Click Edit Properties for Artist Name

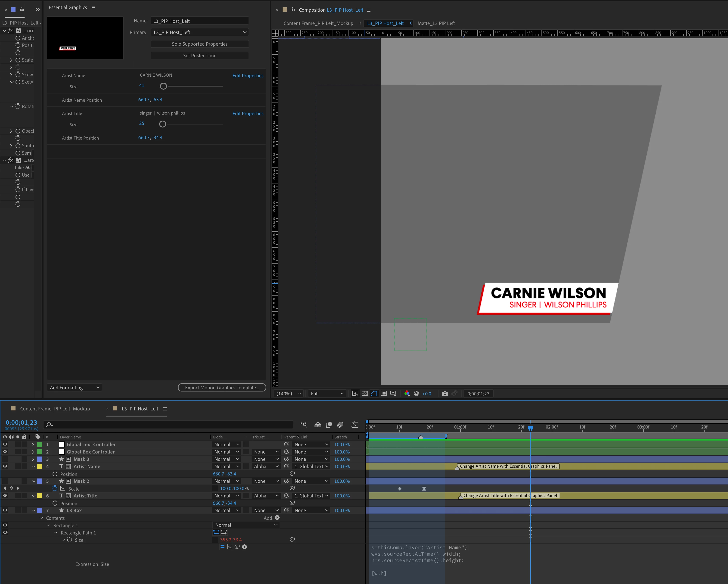click(x=248, y=76)
